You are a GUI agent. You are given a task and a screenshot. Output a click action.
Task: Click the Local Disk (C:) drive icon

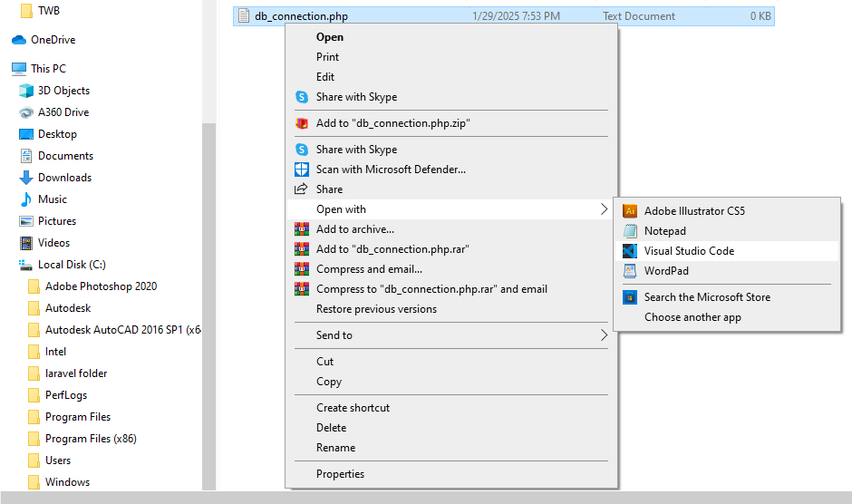pyautogui.click(x=26, y=265)
